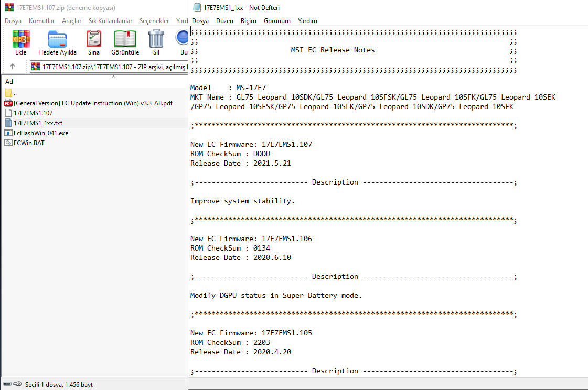This screenshot has height=390, width=588.
Task: Open Notepad Biçim menu
Action: click(x=249, y=21)
